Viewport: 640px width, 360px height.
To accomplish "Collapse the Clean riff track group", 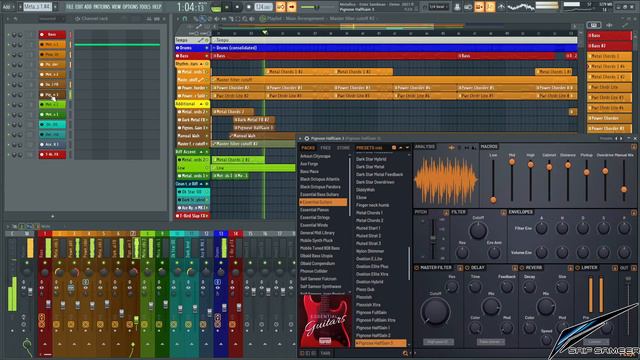I will pos(201,184).
